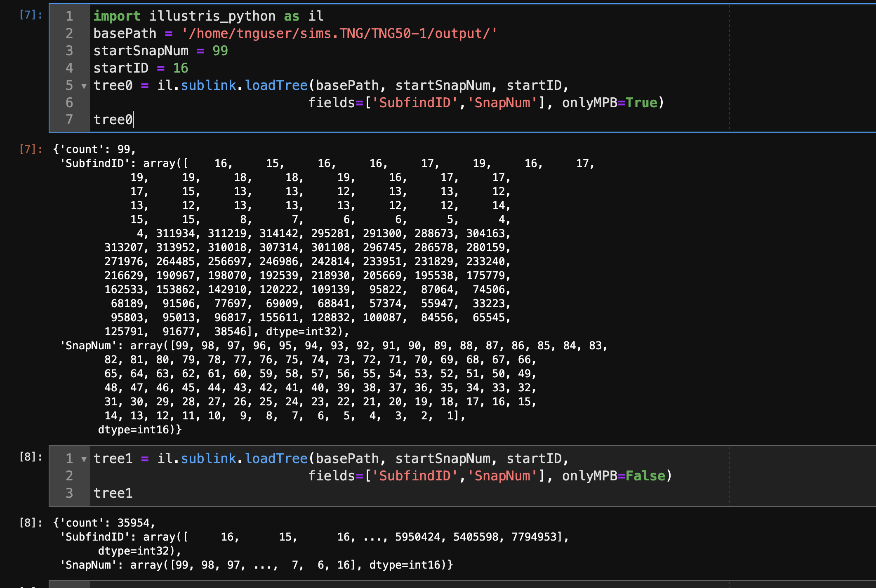Click the output prompt [8]: beside count 35954
Viewport: 876px width, 588px height.
pos(31,523)
